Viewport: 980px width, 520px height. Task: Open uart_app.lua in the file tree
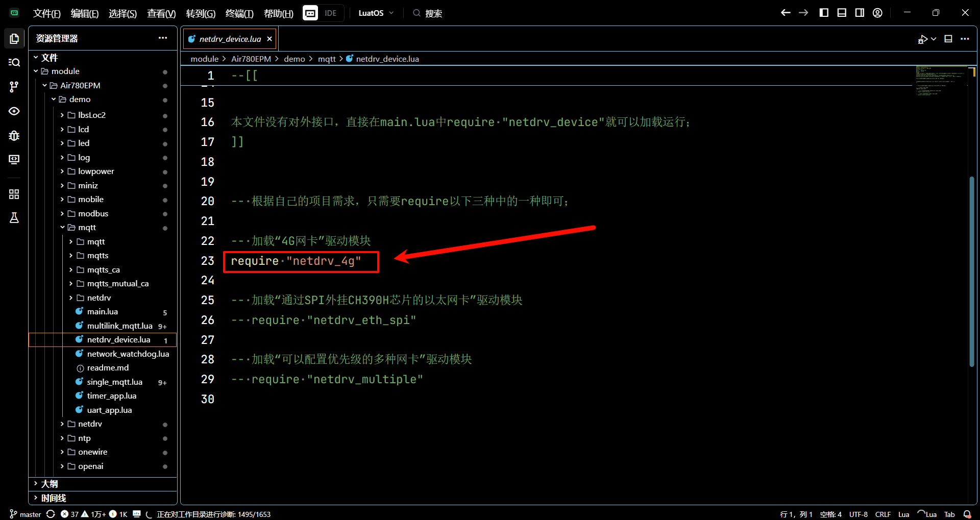[x=109, y=410]
